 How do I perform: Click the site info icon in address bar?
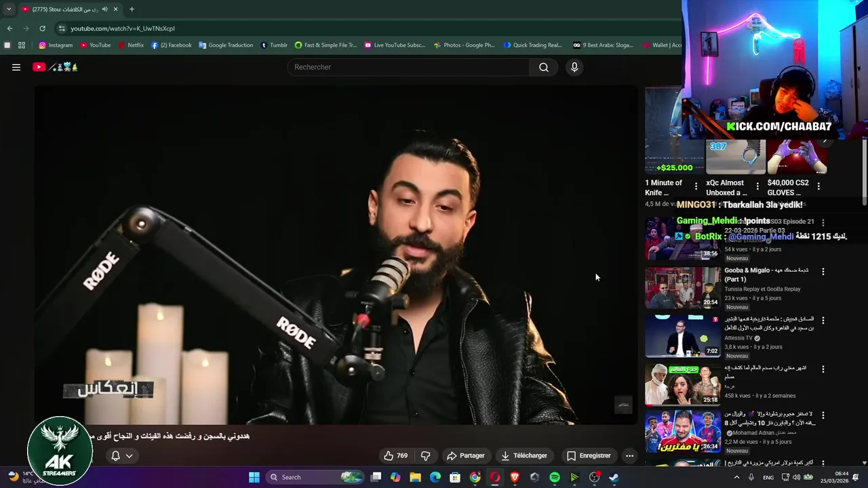click(x=62, y=28)
